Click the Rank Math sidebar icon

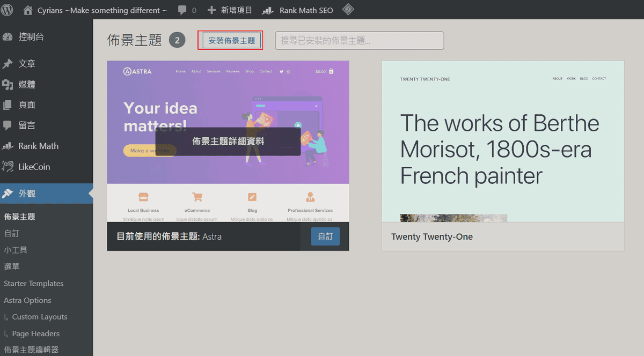pos(8,146)
